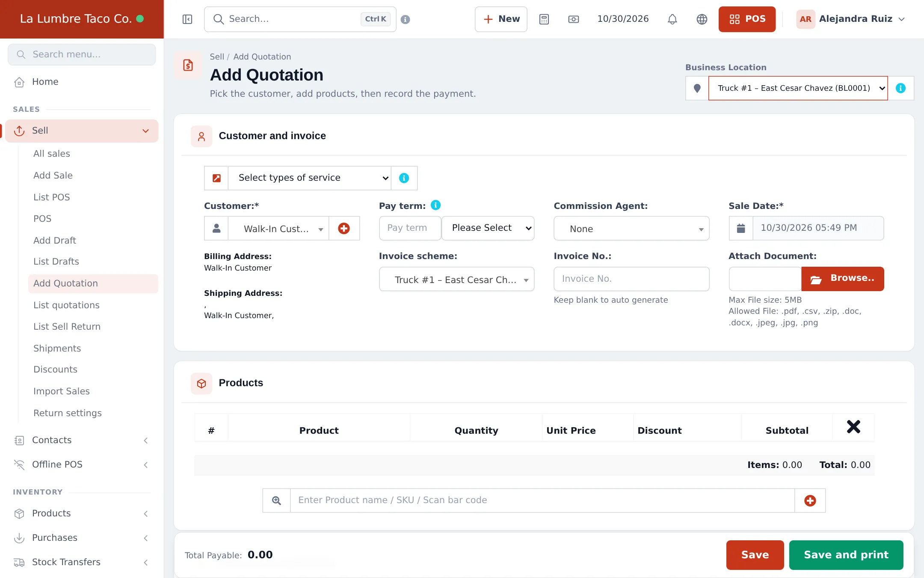Screen dimensions: 924x578
Task: Click the cash register money icon
Action: tap(574, 19)
